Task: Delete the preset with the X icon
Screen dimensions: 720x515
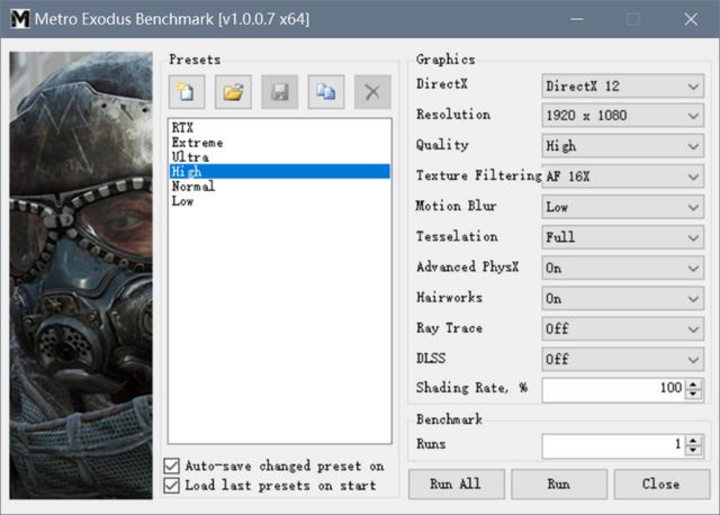Action: pos(372,92)
